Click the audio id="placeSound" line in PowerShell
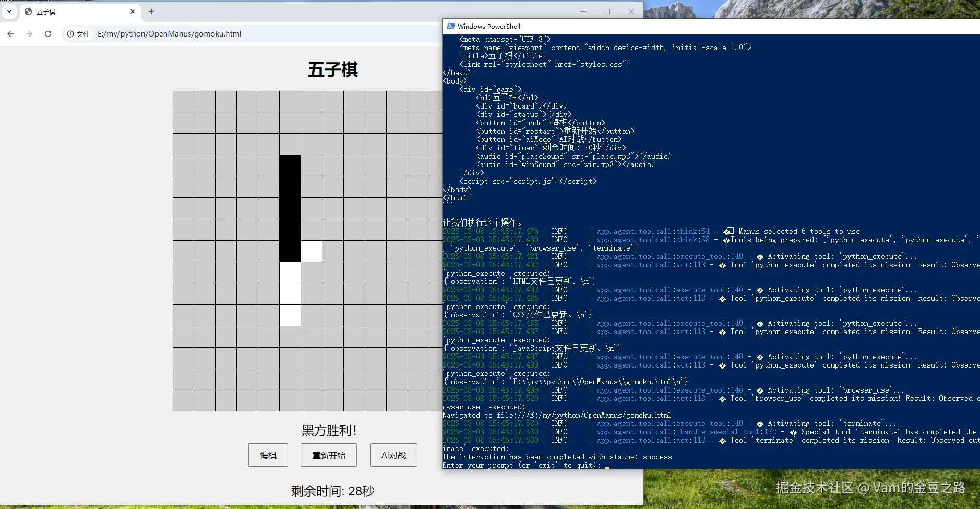 574,156
